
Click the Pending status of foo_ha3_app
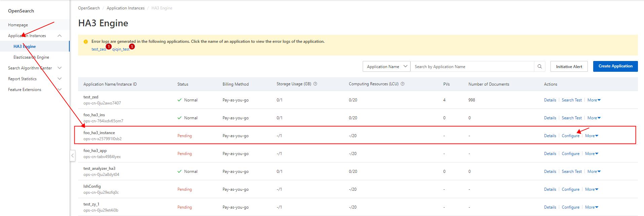pyautogui.click(x=185, y=154)
